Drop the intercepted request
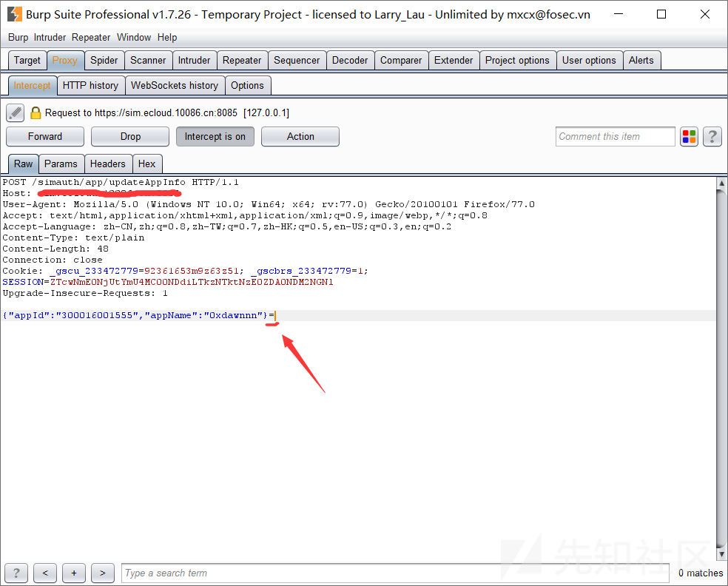 130,137
